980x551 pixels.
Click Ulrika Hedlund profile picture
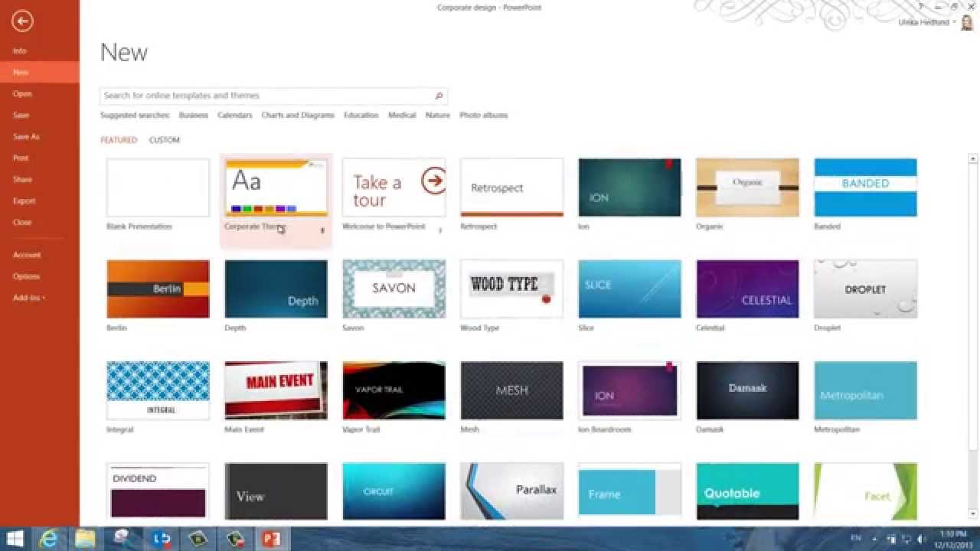[968, 22]
